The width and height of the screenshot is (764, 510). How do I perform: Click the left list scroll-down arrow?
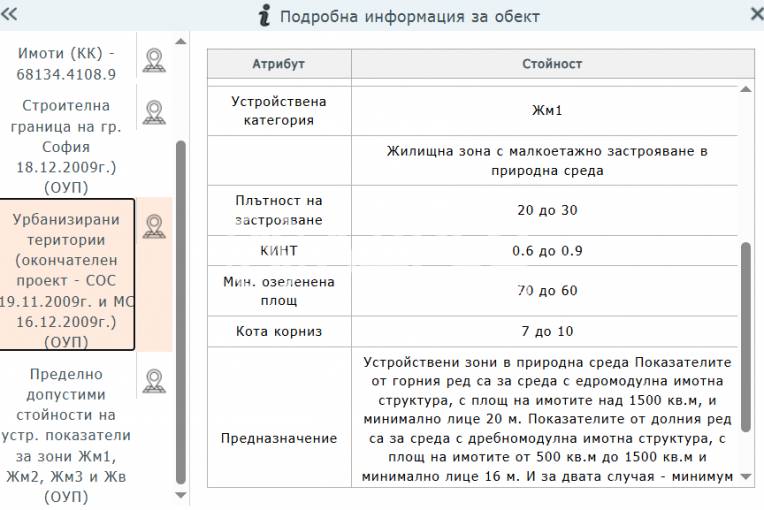click(x=181, y=495)
